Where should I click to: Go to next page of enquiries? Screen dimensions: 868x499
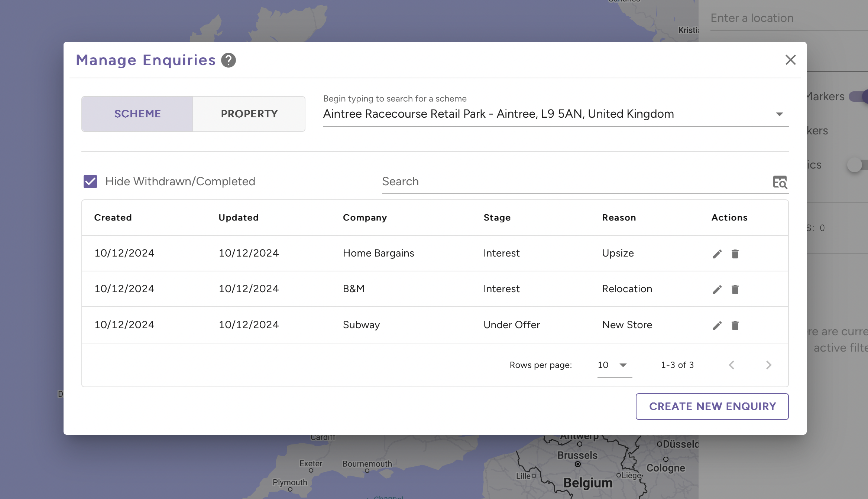tap(769, 365)
